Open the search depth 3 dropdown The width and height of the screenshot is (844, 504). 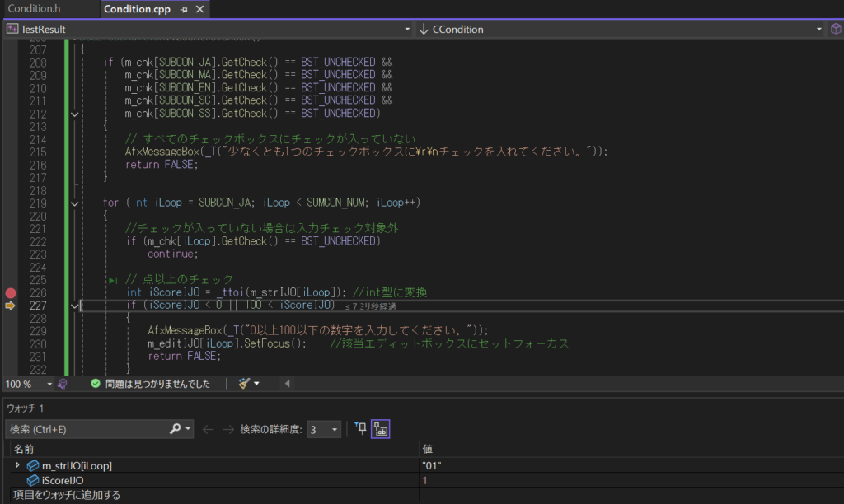pos(323,429)
